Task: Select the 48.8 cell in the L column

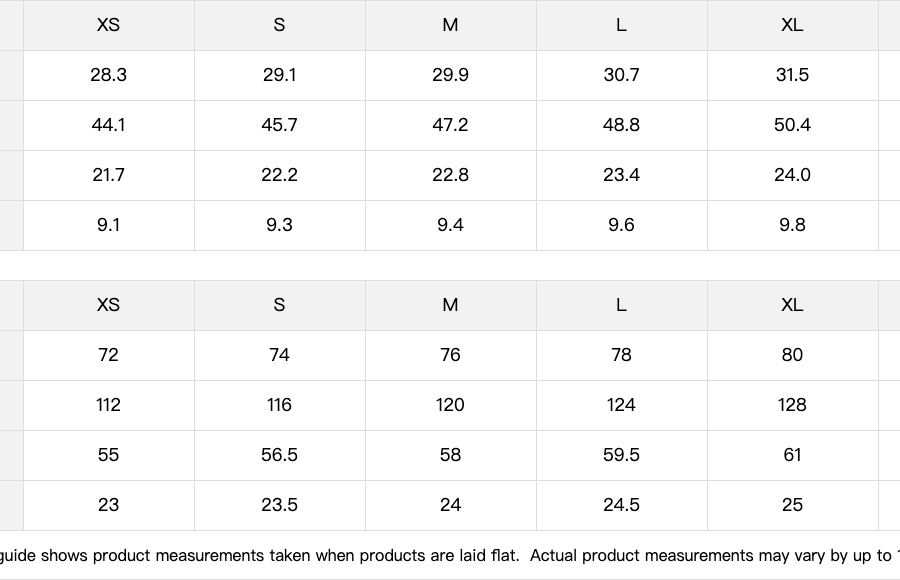Action: click(x=622, y=125)
